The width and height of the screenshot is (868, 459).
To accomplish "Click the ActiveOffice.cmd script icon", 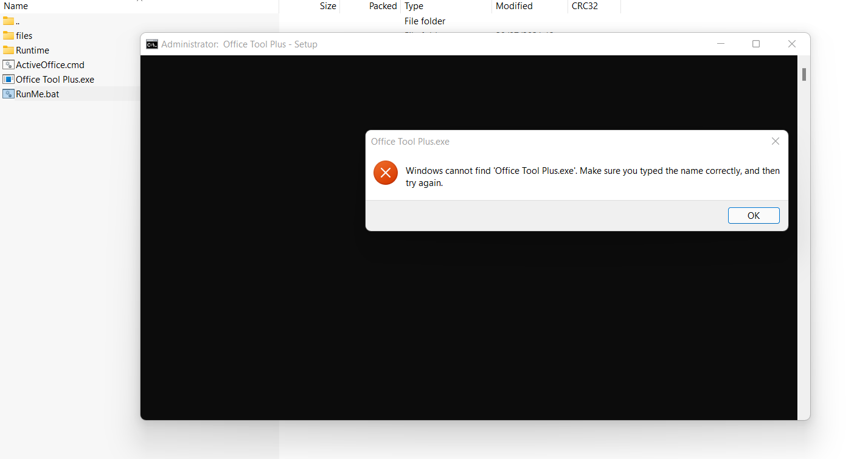I will tap(9, 64).
